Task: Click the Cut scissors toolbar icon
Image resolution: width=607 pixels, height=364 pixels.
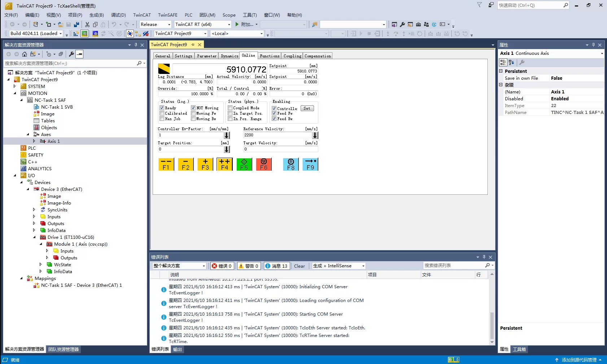Action: [x=87, y=25]
